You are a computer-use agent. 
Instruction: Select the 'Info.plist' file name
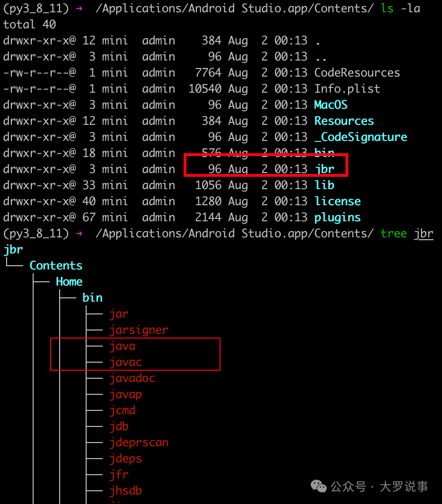[347, 89]
